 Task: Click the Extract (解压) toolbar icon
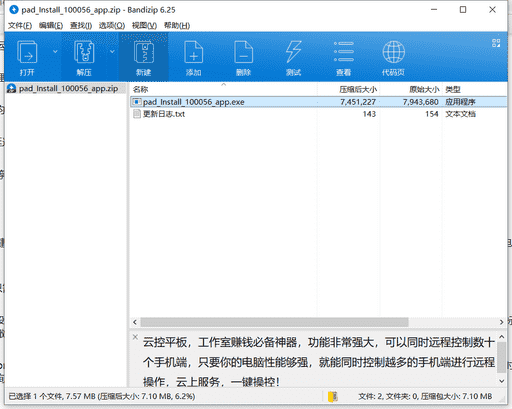pyautogui.click(x=84, y=52)
